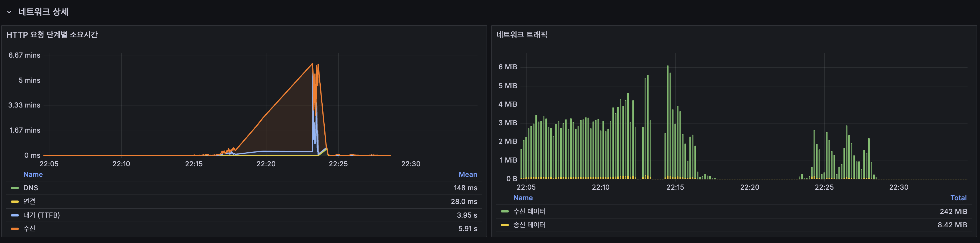Click the 22:25 tick on traffic chart

(x=824, y=187)
